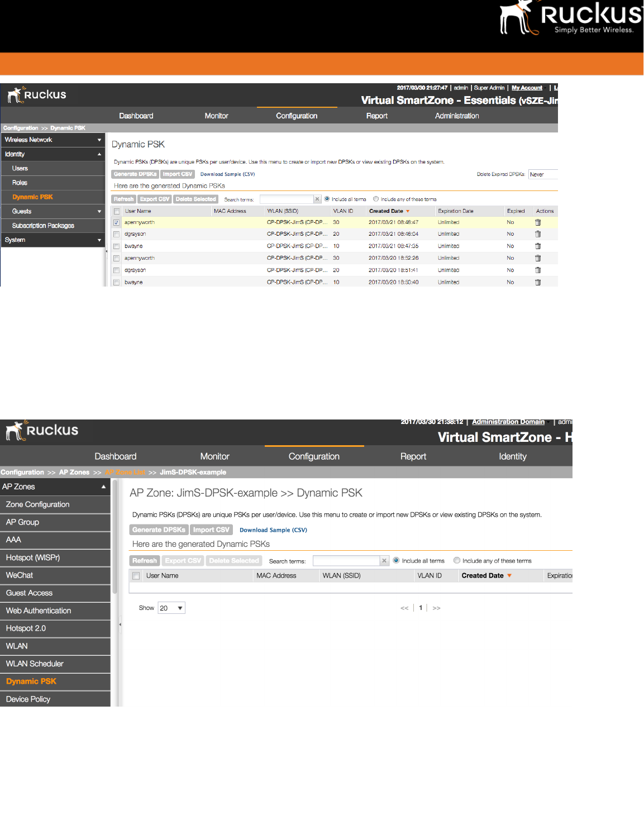
Task: Check the apennyworth 2017/03/20 row checkbox
Action: [x=117, y=259]
